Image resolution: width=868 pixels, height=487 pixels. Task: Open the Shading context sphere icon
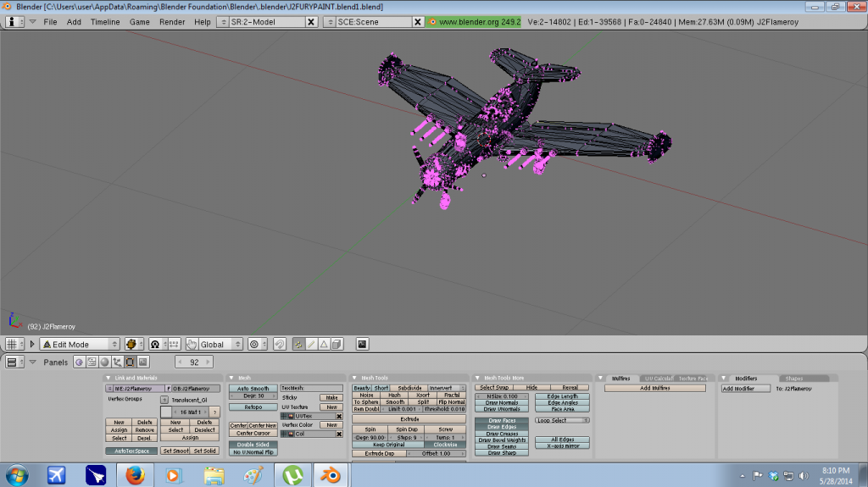point(104,362)
